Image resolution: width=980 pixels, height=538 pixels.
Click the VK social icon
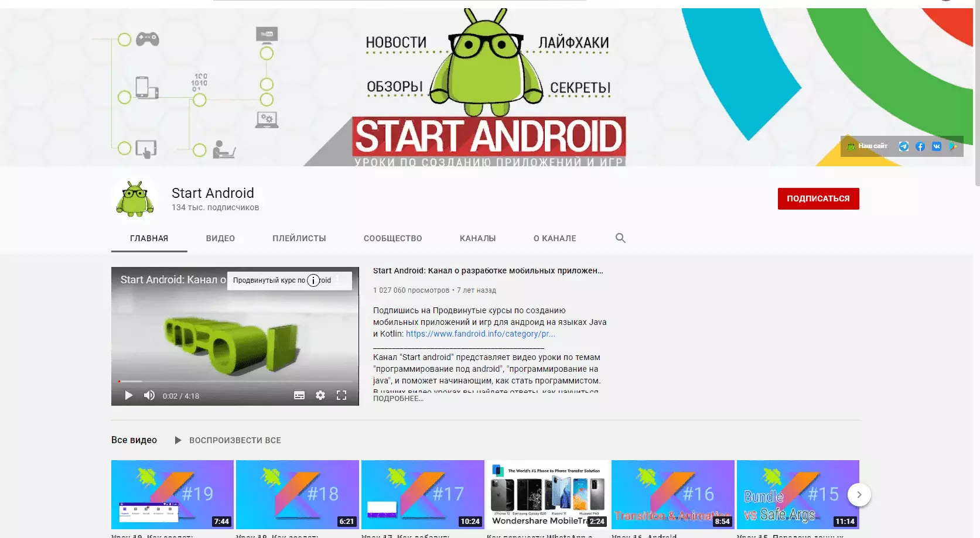[937, 146]
